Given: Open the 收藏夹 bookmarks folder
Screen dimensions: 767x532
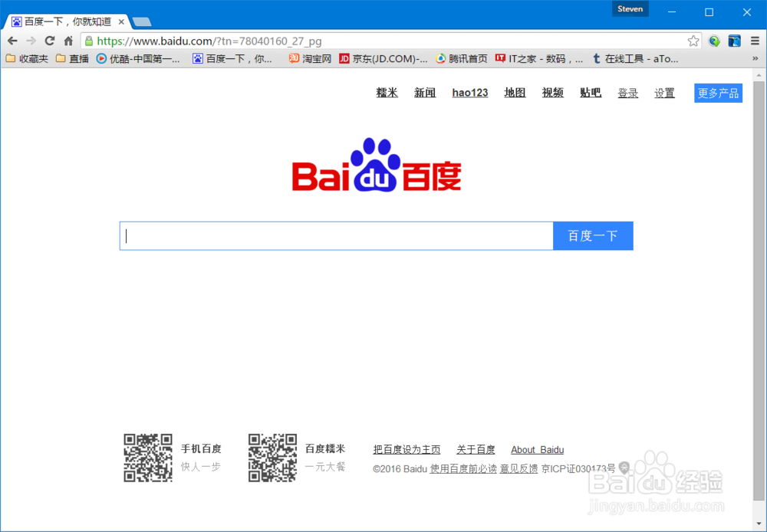Looking at the screenshot, I should [x=27, y=59].
